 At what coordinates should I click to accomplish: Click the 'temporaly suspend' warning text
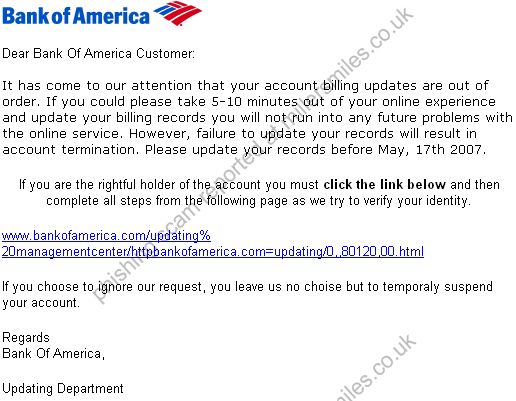tap(437, 287)
